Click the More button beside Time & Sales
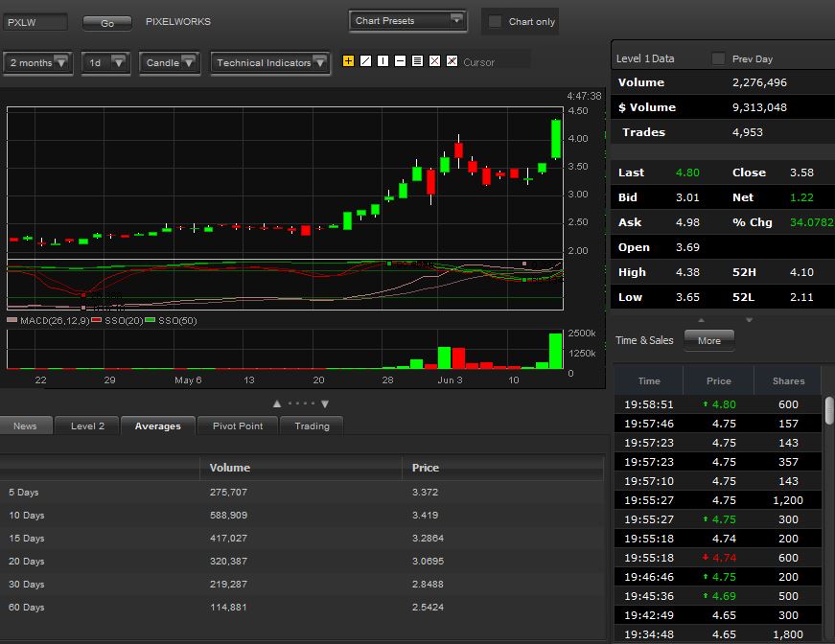 709,340
